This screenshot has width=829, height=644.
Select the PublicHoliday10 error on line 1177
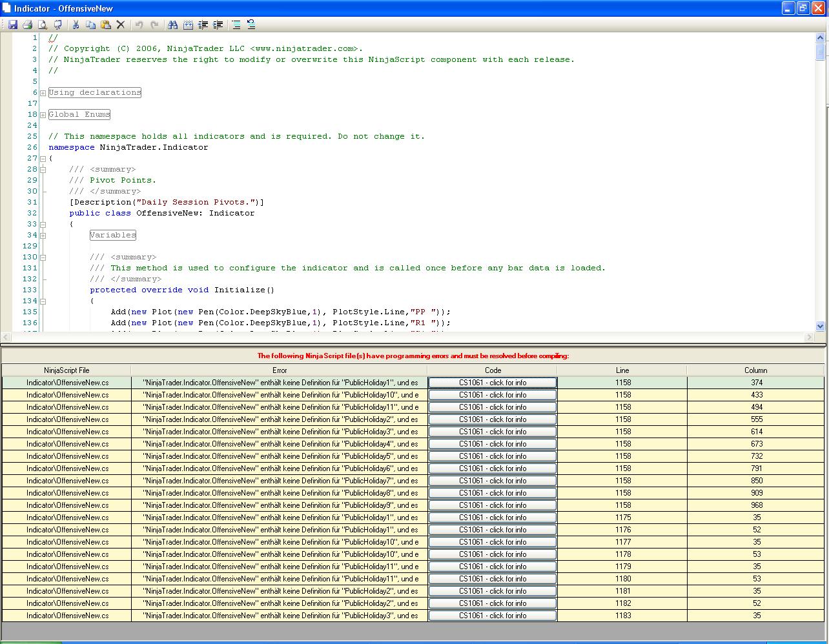tap(279, 542)
